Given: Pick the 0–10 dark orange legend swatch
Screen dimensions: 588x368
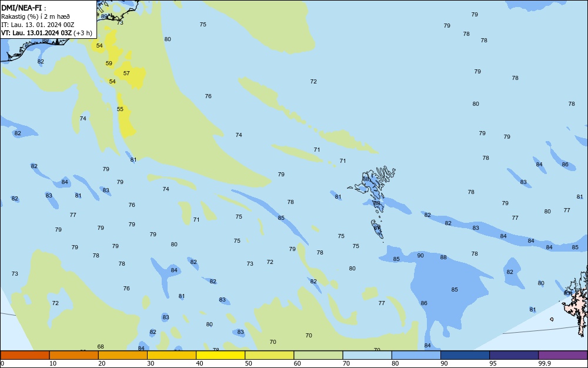Looking at the screenshot, I should coord(25,355).
